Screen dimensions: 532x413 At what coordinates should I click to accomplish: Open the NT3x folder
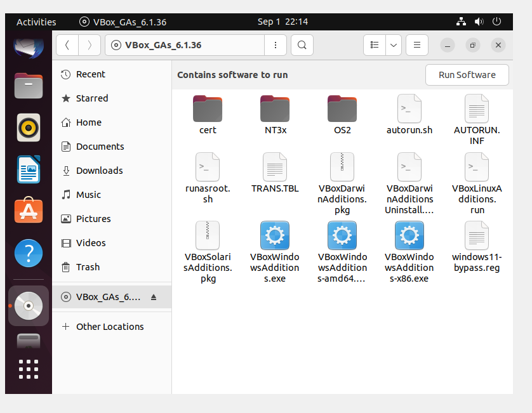[x=275, y=115]
